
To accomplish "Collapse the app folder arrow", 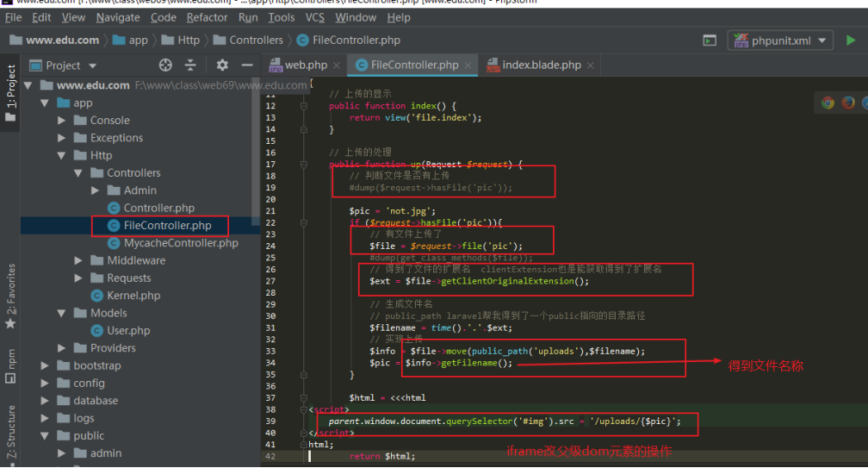I will pyautogui.click(x=45, y=103).
